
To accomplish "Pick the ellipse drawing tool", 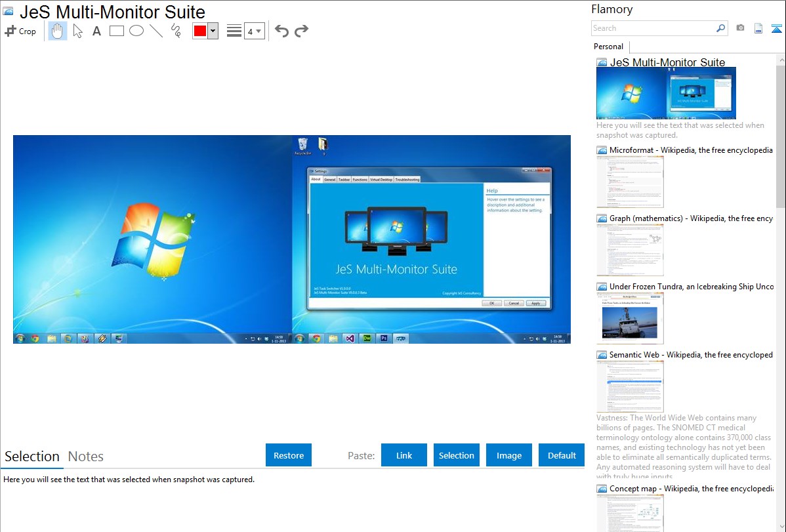I will (x=136, y=31).
